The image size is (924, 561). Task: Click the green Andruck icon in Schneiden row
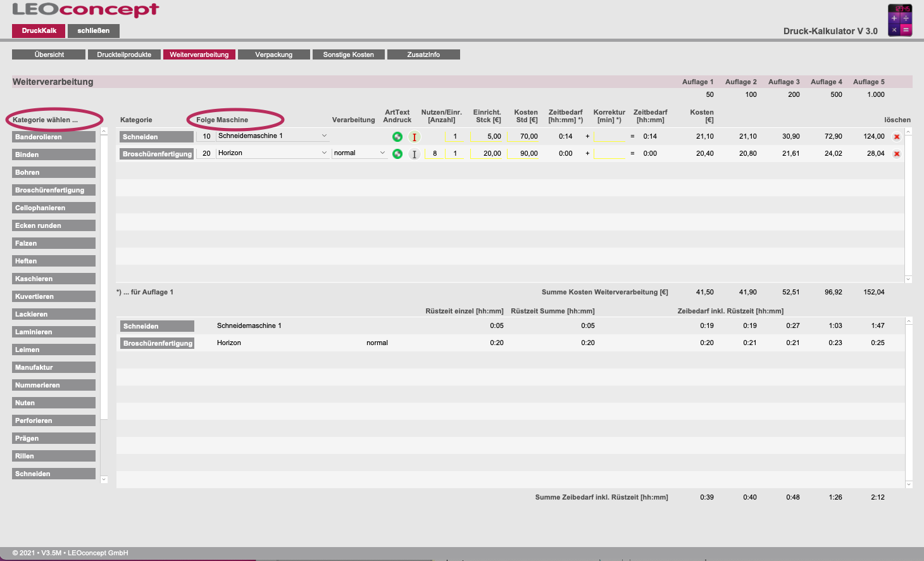[397, 137]
